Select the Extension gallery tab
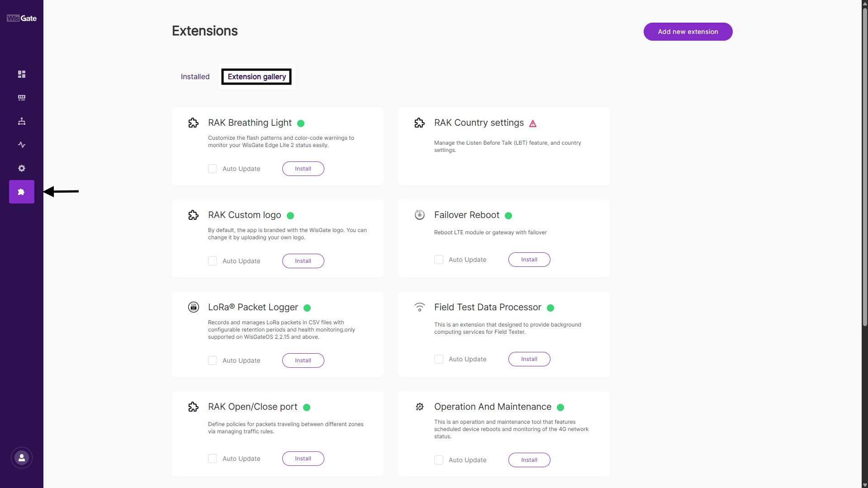Viewport: 868px width, 488px height. tap(256, 76)
